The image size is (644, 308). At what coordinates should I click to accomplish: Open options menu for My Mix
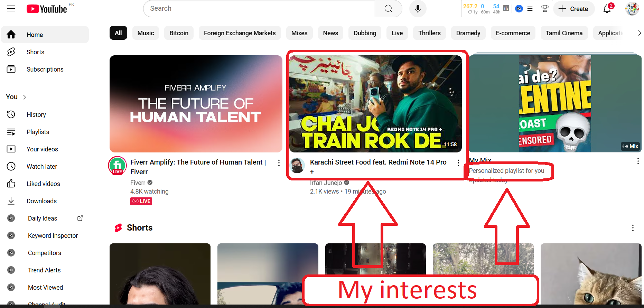click(x=638, y=161)
